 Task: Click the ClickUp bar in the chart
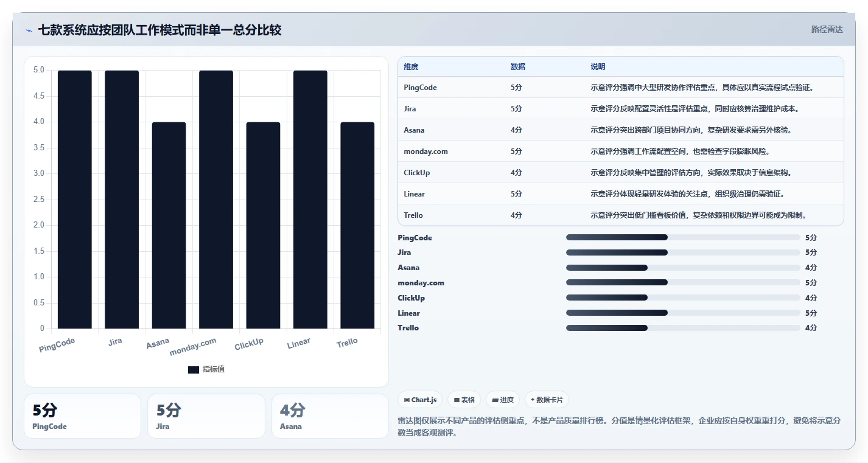[263, 225]
